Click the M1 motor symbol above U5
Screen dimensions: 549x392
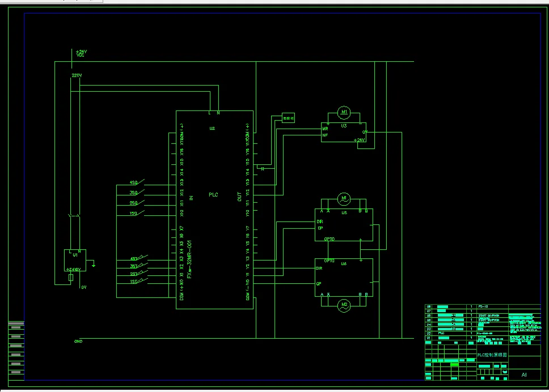click(344, 199)
